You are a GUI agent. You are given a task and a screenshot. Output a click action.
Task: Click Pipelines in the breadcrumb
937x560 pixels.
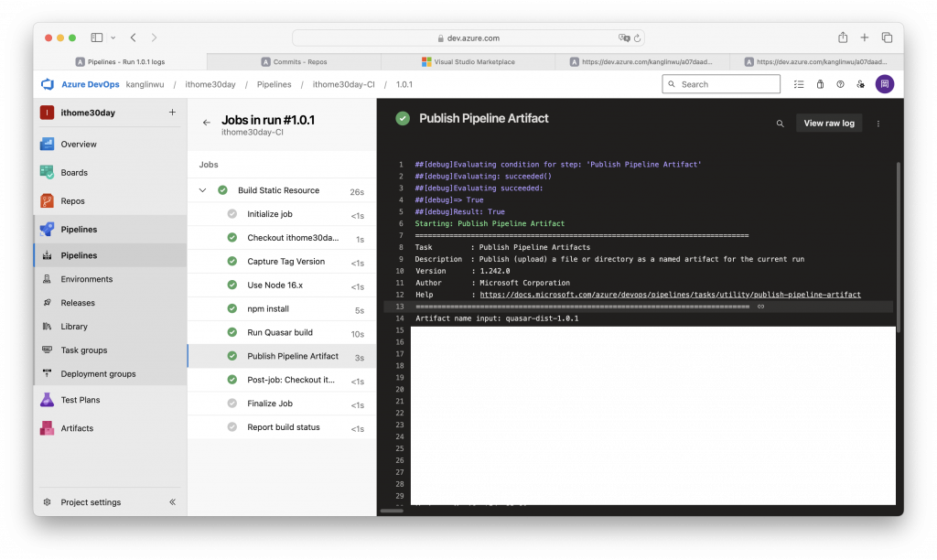pos(275,84)
